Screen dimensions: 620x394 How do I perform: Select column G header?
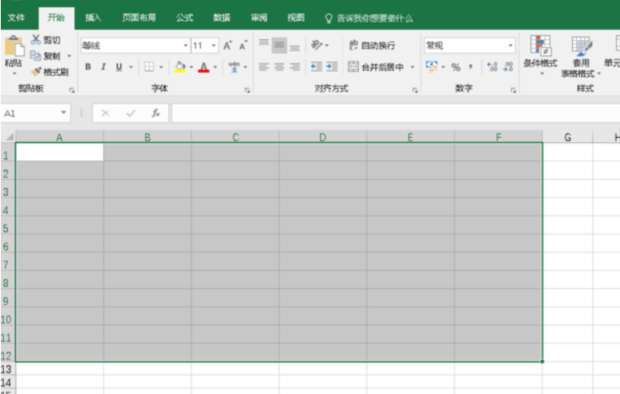567,137
